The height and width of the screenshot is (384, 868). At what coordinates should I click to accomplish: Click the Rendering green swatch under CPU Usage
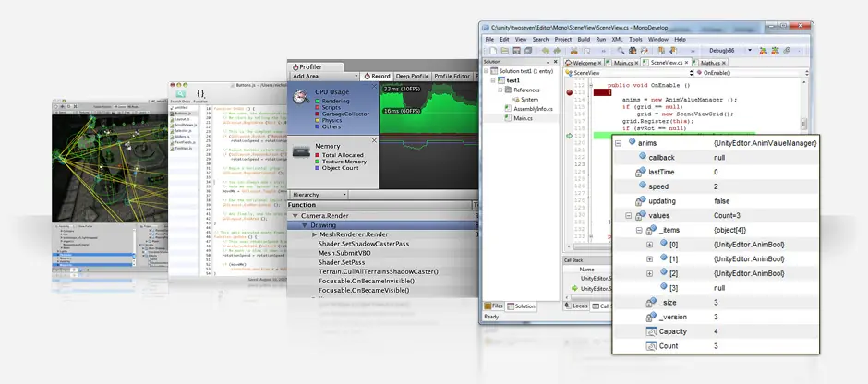(x=318, y=102)
